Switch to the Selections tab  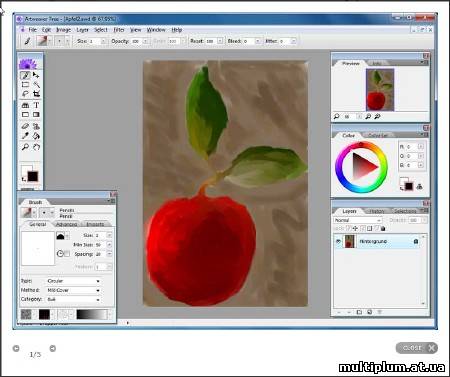coord(405,211)
